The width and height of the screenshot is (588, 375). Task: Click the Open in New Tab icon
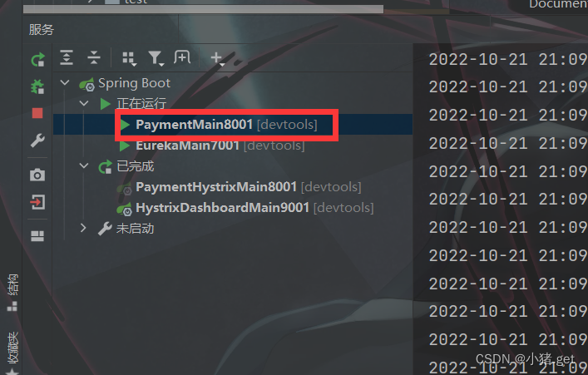coord(182,57)
